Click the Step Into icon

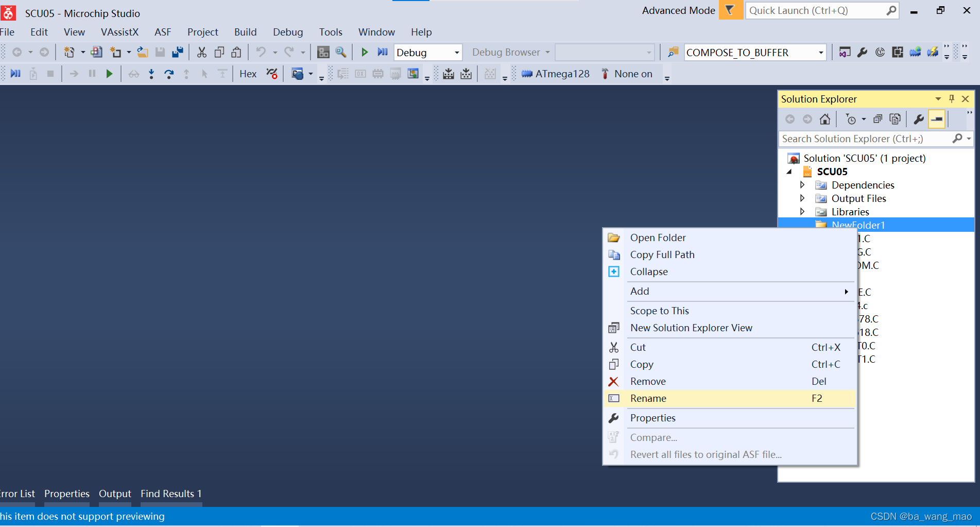coord(151,74)
